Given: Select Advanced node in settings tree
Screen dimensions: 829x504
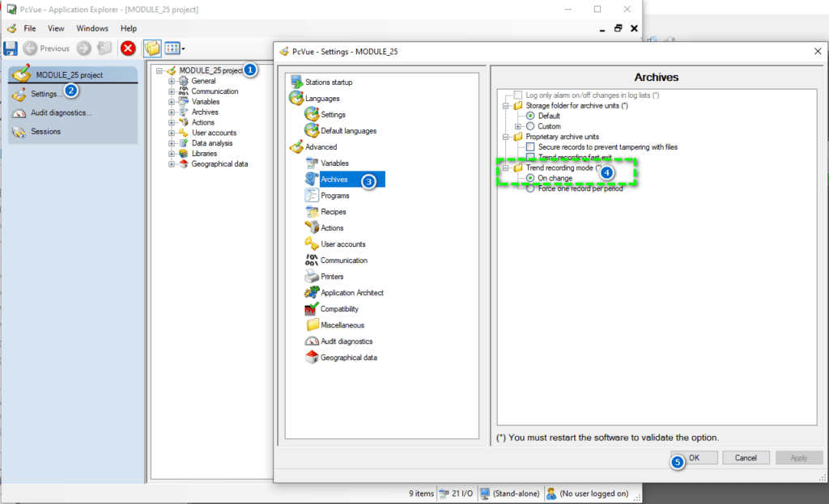Looking at the screenshot, I should tap(321, 147).
